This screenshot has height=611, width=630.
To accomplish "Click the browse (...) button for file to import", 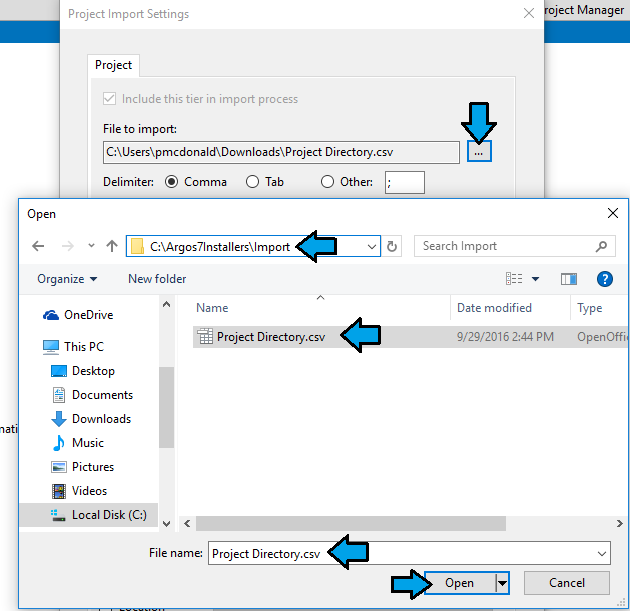I will (479, 152).
